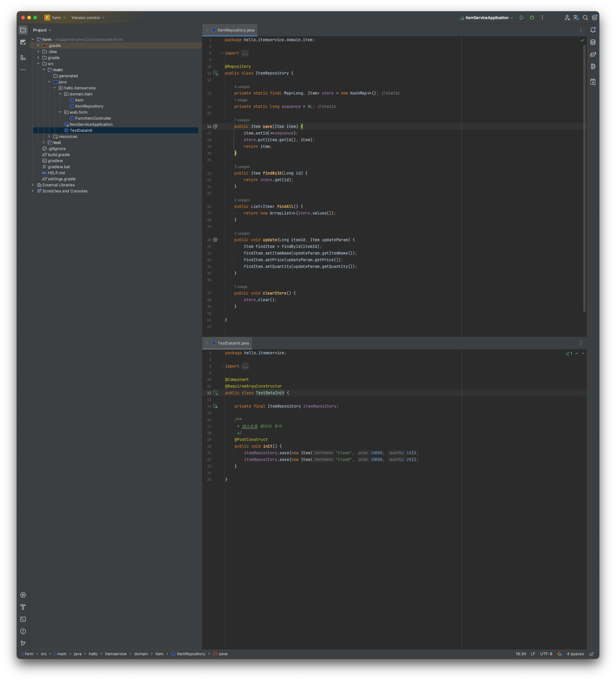
Task: Open the Gradle tool window
Action: tap(593, 54)
